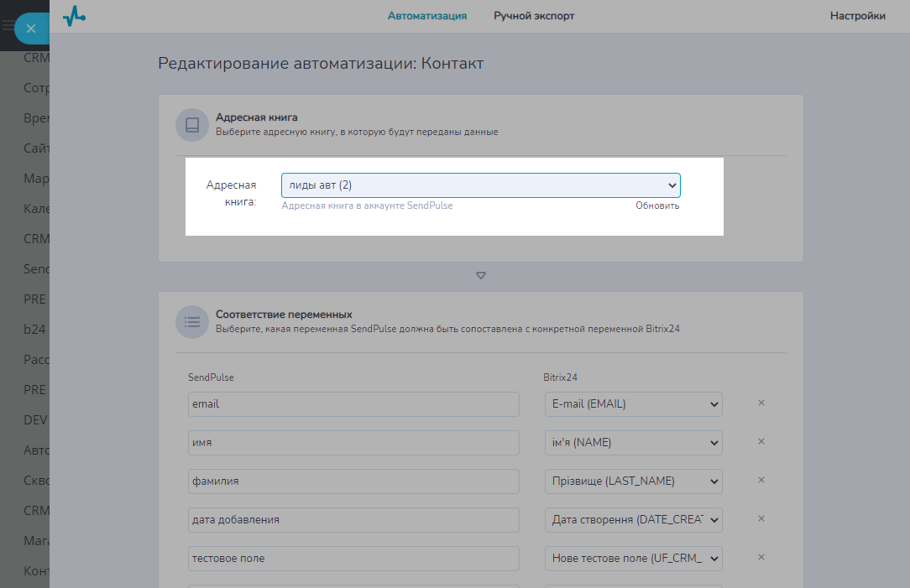
Task: Click the Обновить link
Action: click(657, 206)
